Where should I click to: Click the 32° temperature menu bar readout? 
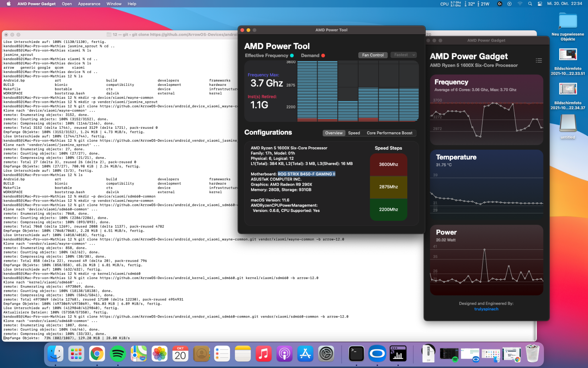coord(470,4)
